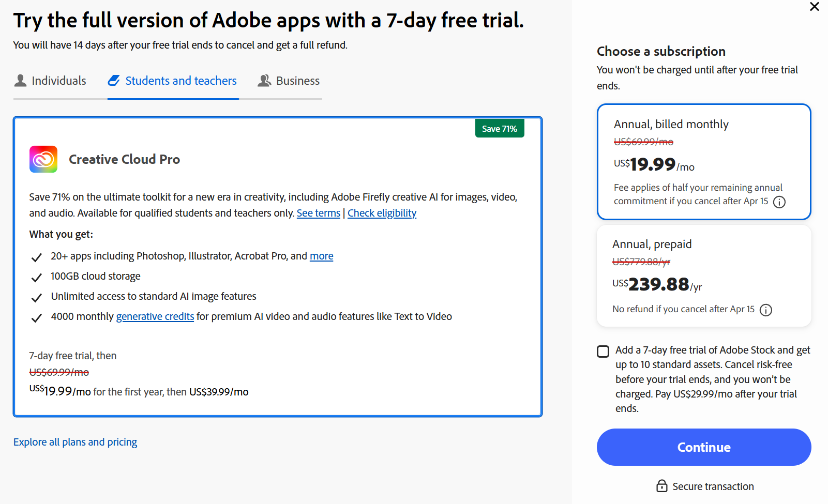
Task: Follow the Check eligibility link
Action: [382, 213]
